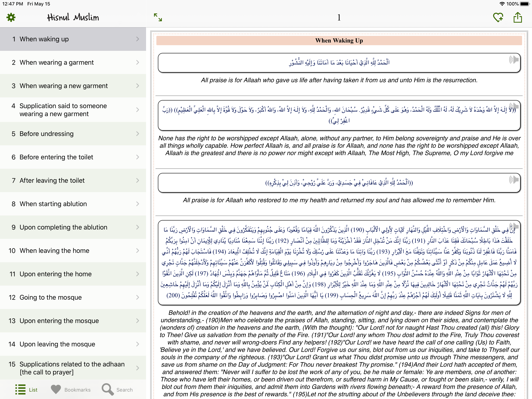Open chapter 8 When starting ablution
Image resolution: width=532 pixels, height=399 pixels.
pos(73,204)
